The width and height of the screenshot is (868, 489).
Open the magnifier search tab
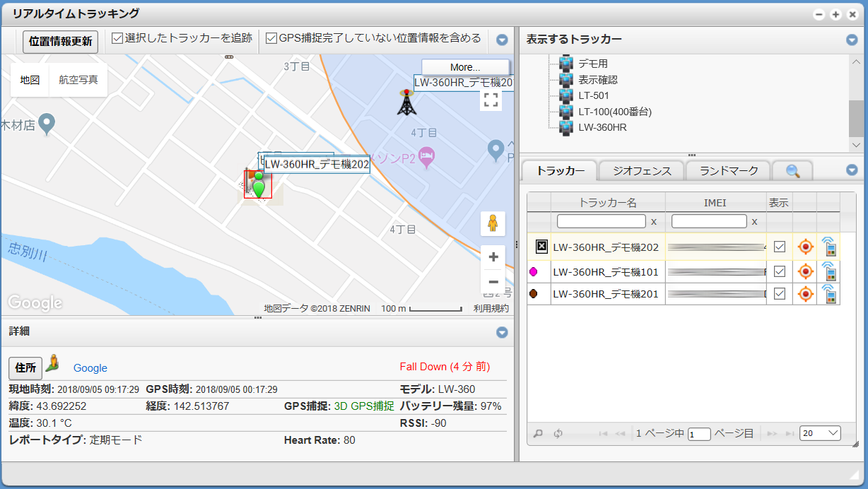[792, 170]
